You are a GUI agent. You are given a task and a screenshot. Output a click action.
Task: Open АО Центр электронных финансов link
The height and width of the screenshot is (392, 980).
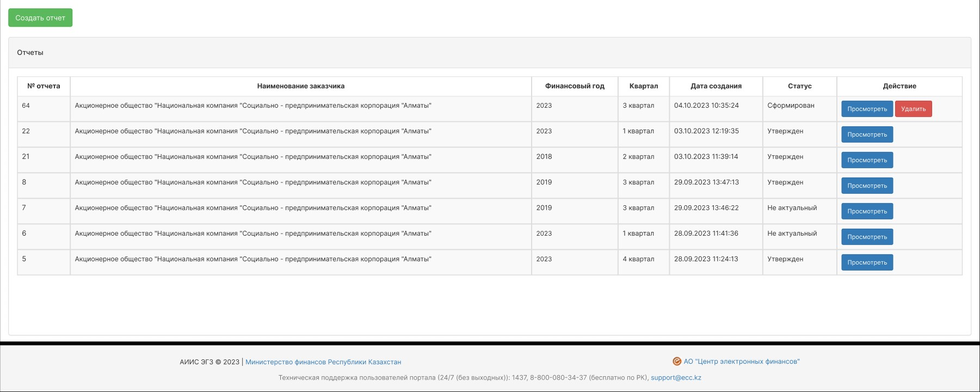click(x=742, y=362)
